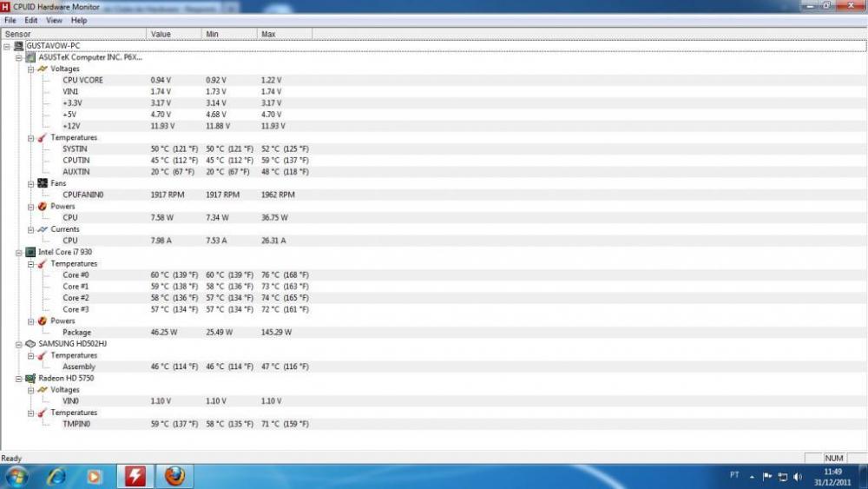Click the Radeon HD 5750 graphics card icon

click(x=30, y=379)
